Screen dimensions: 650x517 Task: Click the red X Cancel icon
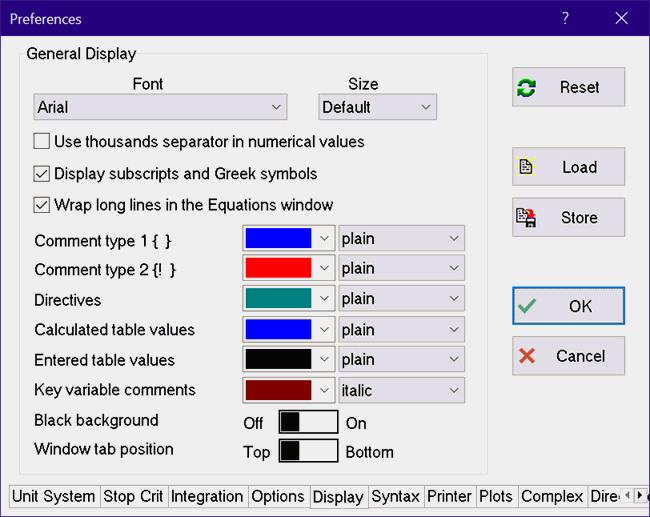(527, 356)
